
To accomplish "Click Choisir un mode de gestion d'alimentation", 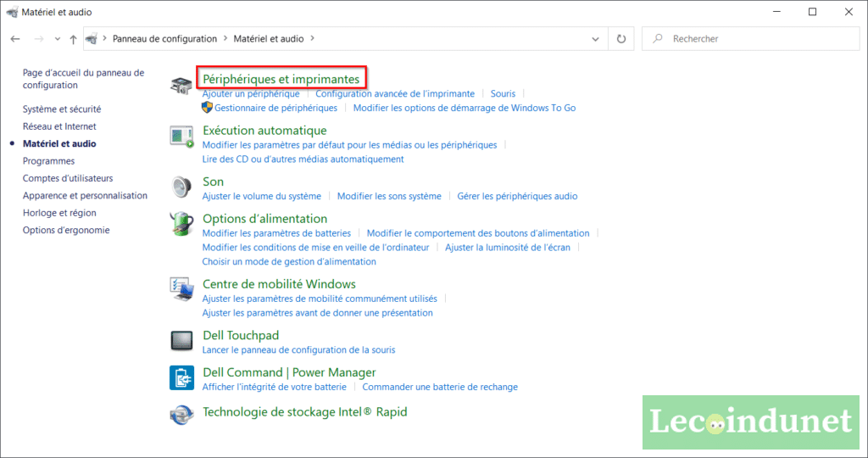I will [289, 262].
